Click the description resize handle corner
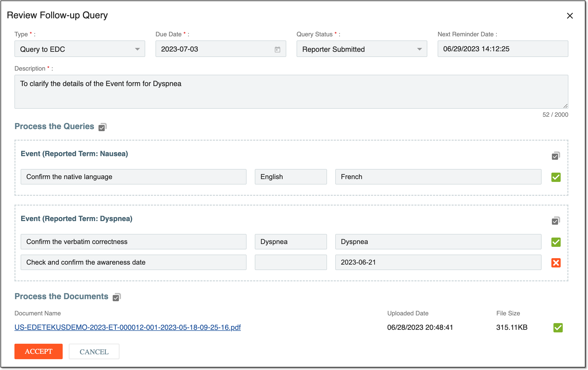Screen dimensions: 588x370 pyautogui.click(x=565, y=106)
